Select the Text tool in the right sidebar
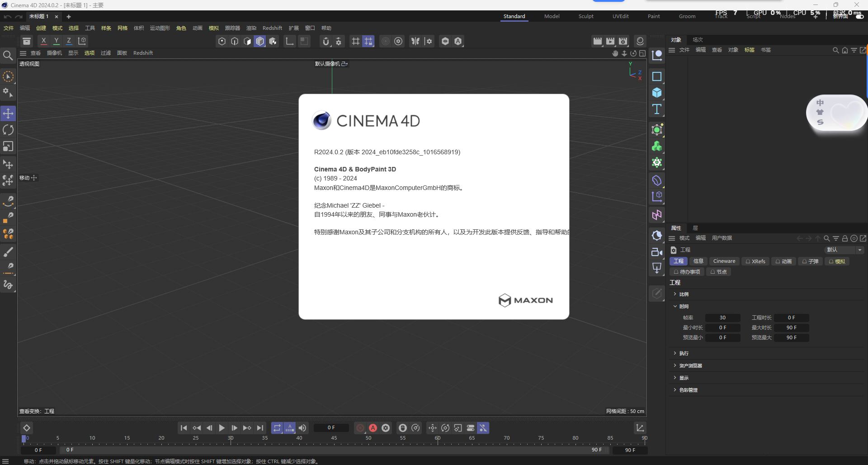 pyautogui.click(x=657, y=109)
